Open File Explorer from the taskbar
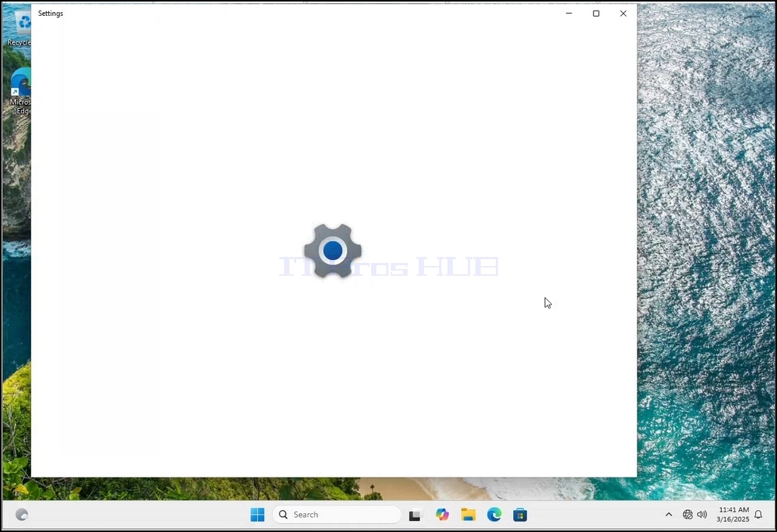This screenshot has height=532, width=777. pos(469,515)
